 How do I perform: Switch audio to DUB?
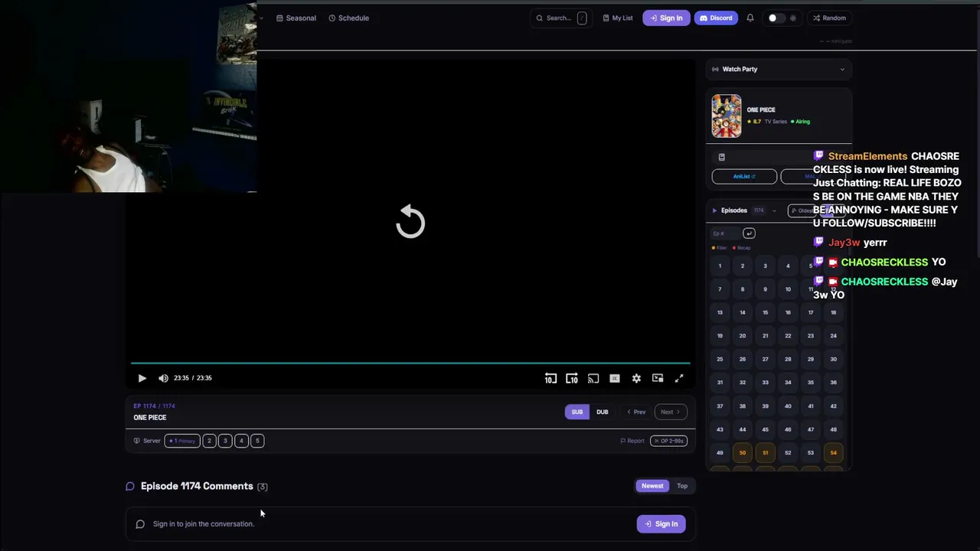[x=603, y=412]
